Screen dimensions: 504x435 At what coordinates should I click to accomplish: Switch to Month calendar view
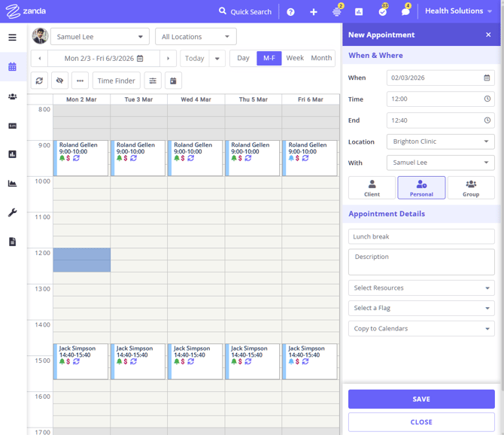(321, 58)
